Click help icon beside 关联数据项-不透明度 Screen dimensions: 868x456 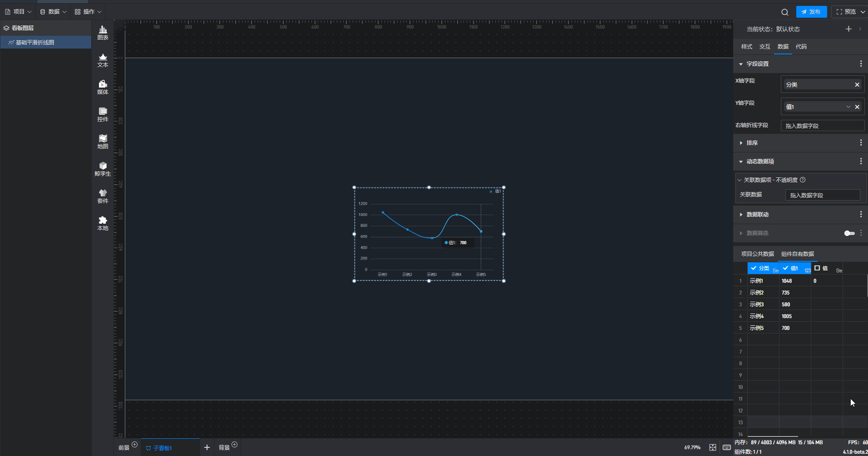tap(803, 180)
